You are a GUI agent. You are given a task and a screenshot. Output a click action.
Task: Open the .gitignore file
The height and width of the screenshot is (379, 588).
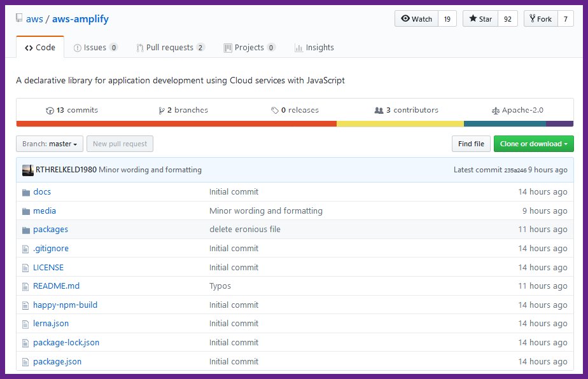(x=51, y=249)
